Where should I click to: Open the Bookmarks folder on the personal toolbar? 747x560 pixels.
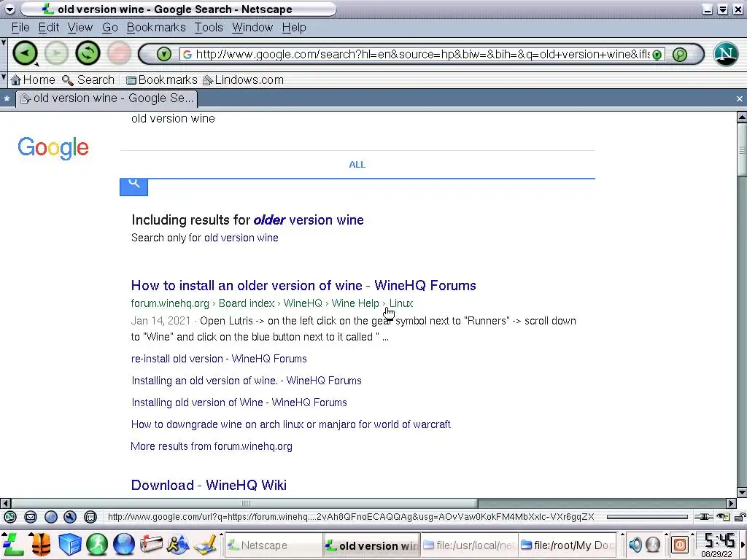click(161, 80)
